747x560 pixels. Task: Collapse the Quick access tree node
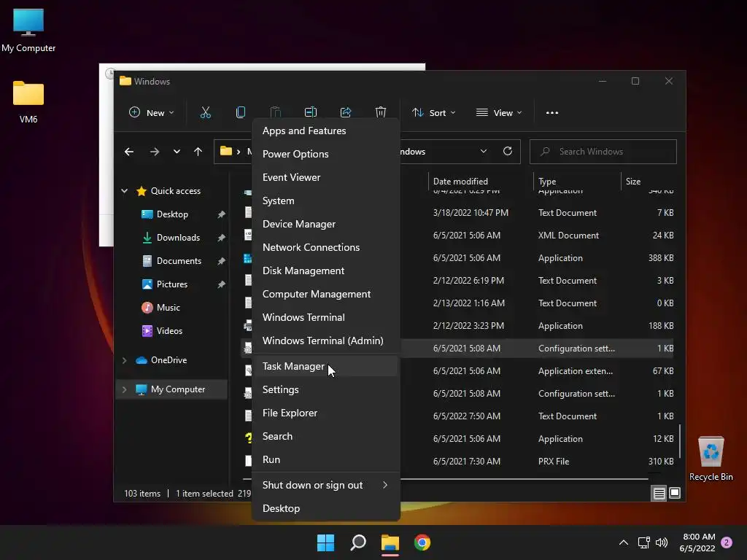(x=124, y=191)
